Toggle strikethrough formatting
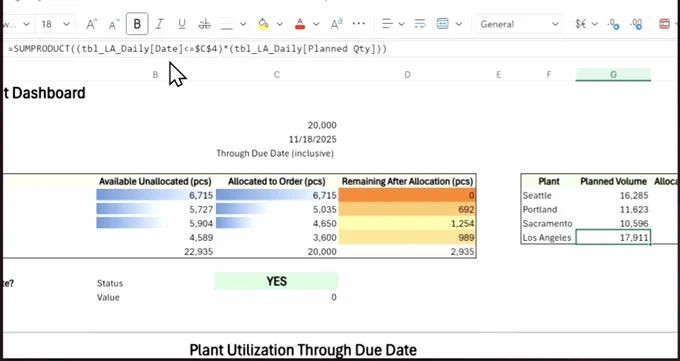The height and width of the screenshot is (361, 680). point(204,24)
